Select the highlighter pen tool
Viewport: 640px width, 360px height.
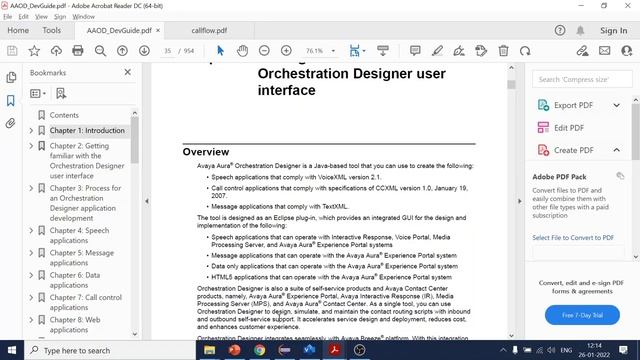[x=437, y=51]
